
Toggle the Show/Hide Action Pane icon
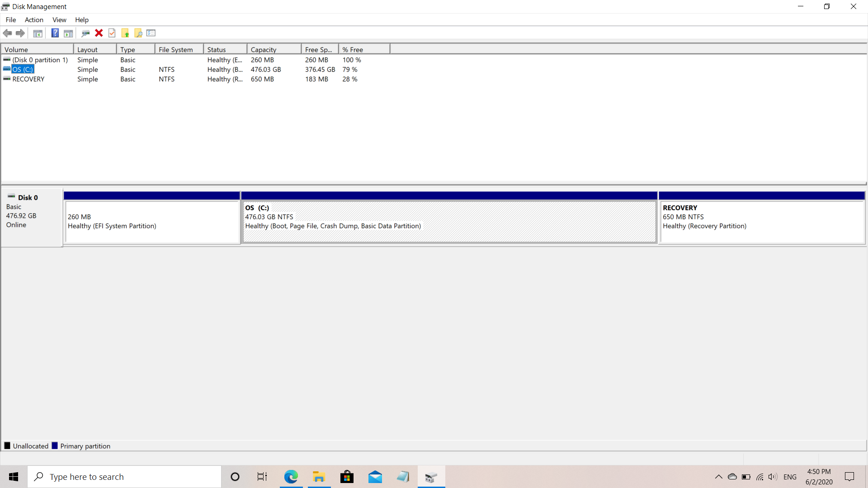click(68, 33)
